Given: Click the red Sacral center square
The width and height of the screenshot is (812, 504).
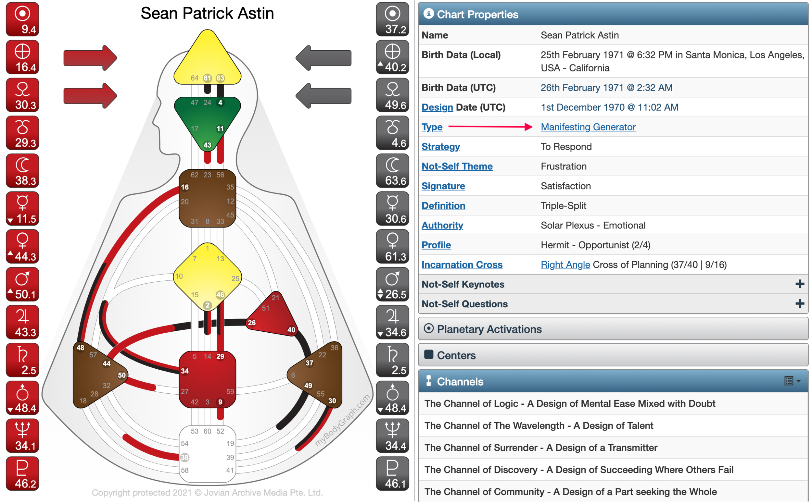Looking at the screenshot, I should tap(207, 379).
